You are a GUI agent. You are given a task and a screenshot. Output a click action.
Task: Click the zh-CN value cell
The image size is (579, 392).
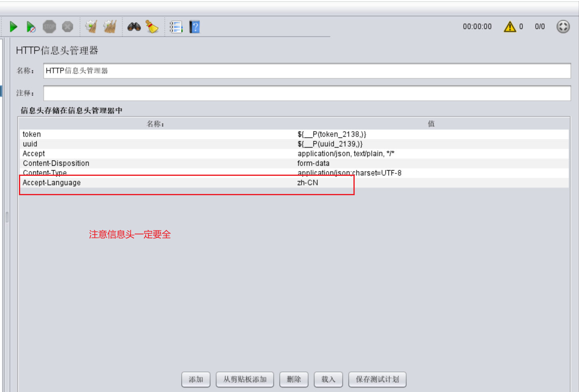click(432, 183)
